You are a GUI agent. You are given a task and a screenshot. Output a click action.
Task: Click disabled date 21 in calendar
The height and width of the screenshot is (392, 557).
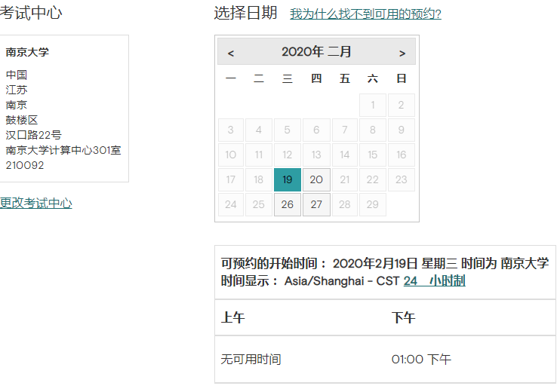pyautogui.click(x=345, y=179)
